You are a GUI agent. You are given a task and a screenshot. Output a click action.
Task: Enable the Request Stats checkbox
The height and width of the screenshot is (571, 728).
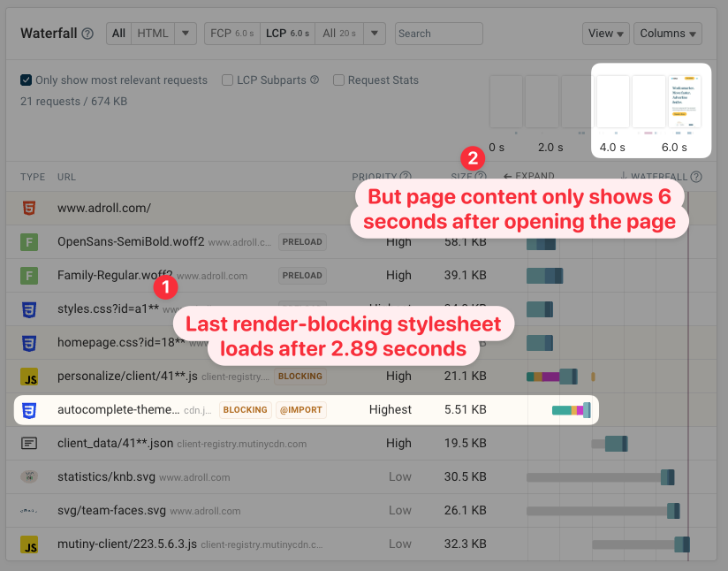click(x=338, y=80)
